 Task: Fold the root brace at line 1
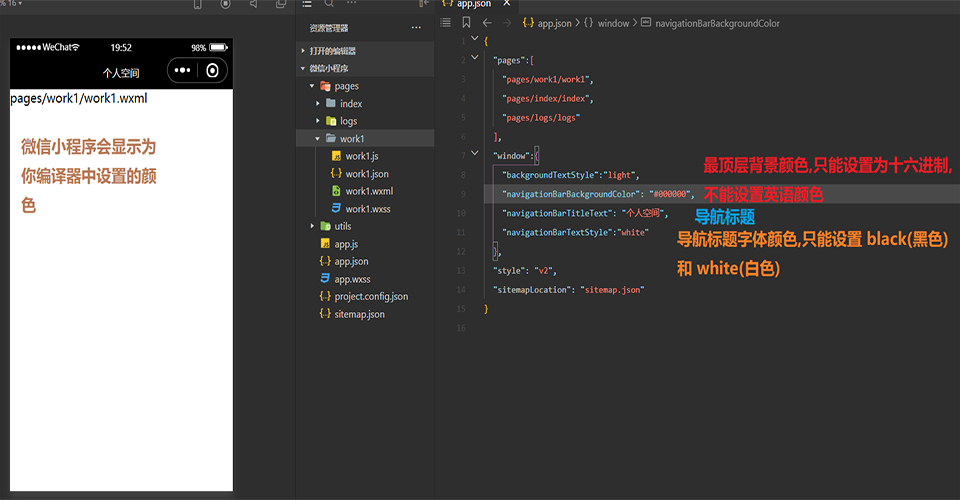tap(474, 39)
